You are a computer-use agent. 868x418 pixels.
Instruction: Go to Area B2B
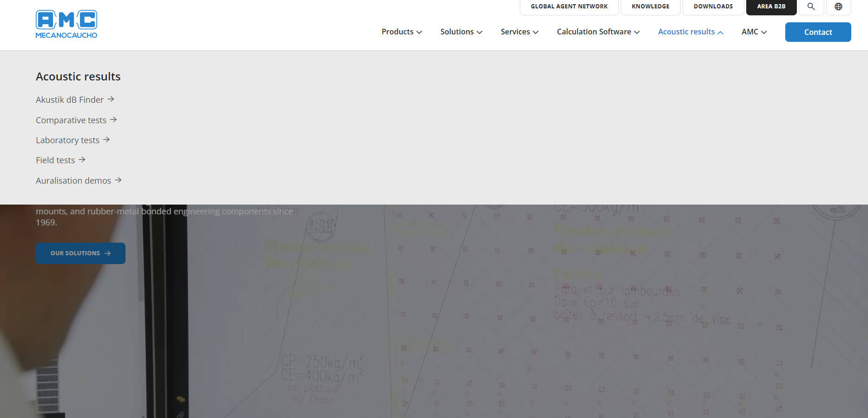click(771, 7)
